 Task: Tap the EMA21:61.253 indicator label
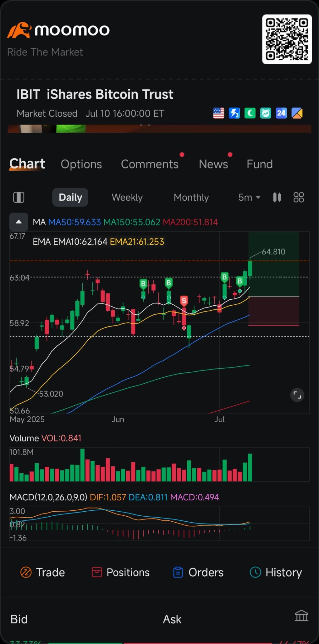pos(137,242)
